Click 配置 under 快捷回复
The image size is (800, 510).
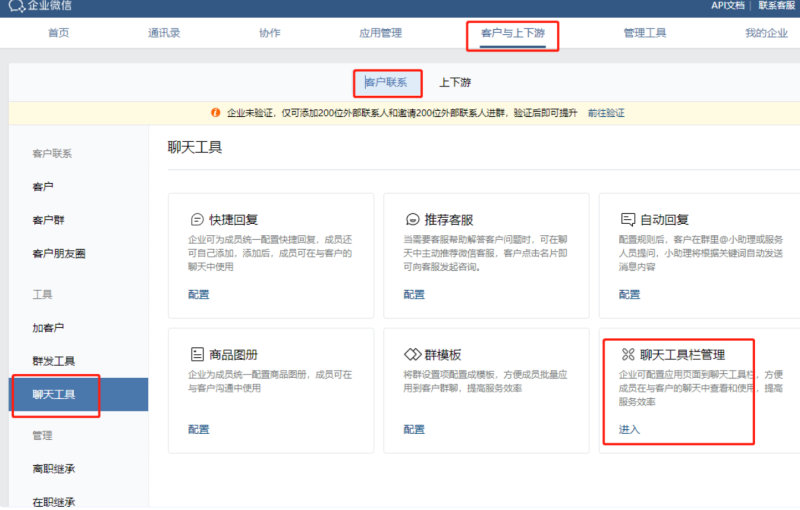coord(198,294)
